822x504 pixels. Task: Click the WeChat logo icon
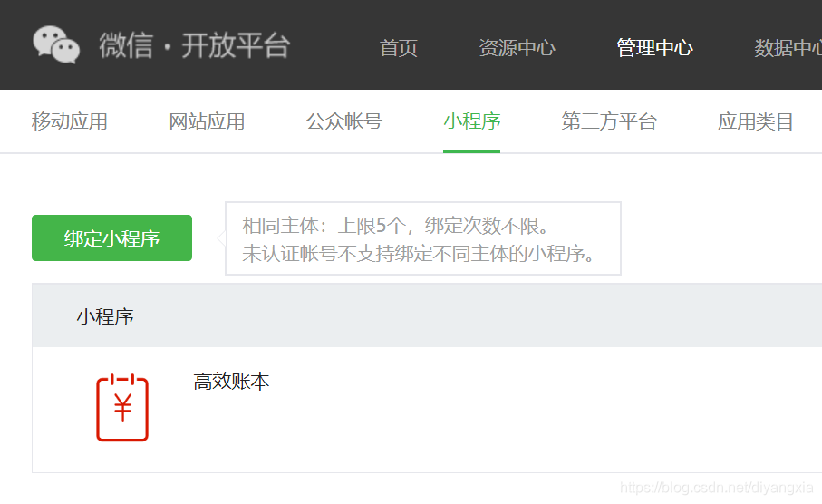click(x=56, y=45)
